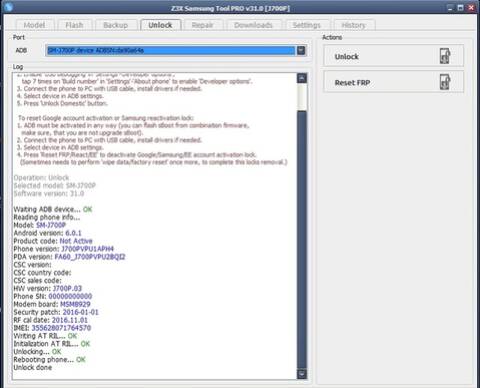This screenshot has height=388, width=480.
Task: Open the History tab
Action: click(x=353, y=25)
